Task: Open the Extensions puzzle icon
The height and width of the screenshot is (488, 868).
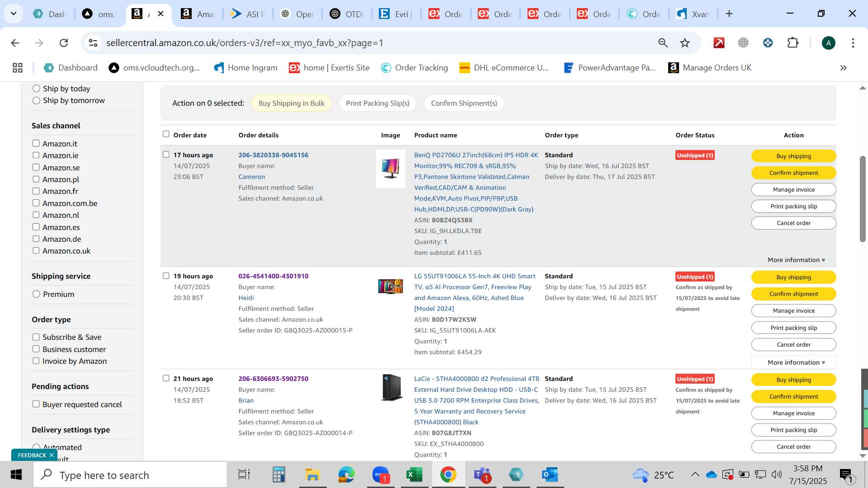Action: coord(793,43)
